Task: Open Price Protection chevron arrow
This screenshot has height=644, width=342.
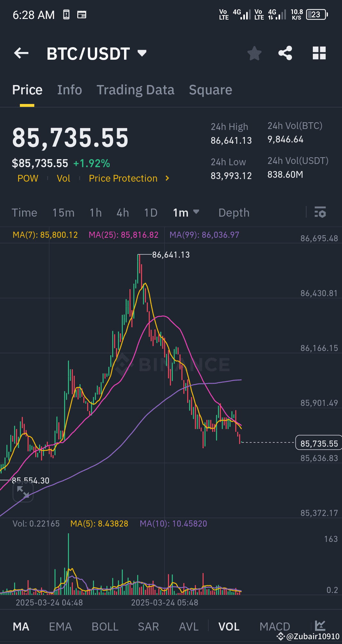Action: 167,178
